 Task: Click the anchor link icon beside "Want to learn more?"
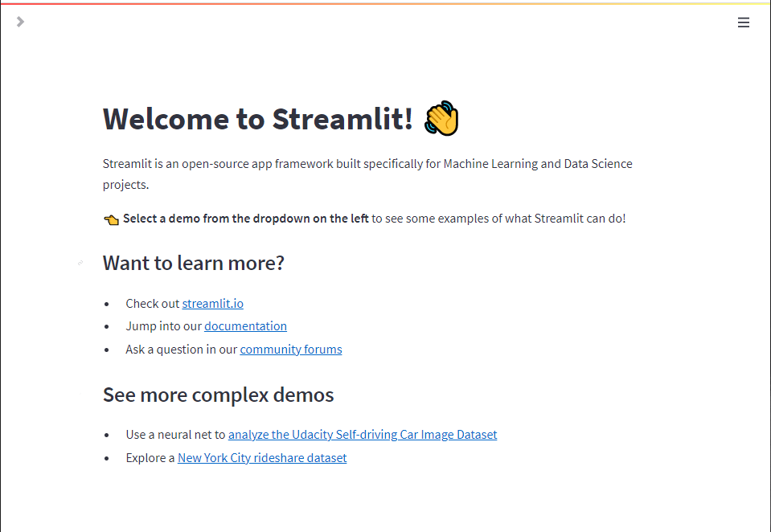tap(80, 263)
